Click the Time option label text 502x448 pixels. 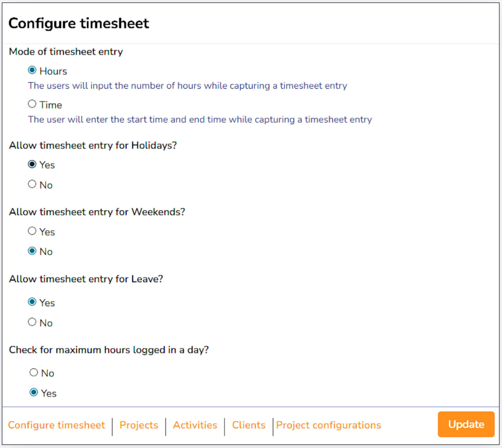(x=51, y=105)
